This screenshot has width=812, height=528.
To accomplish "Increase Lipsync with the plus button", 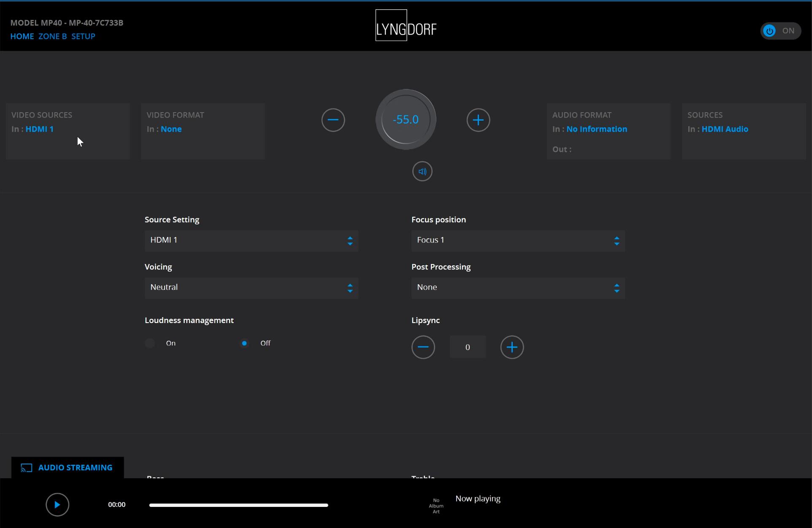I will 512,347.
